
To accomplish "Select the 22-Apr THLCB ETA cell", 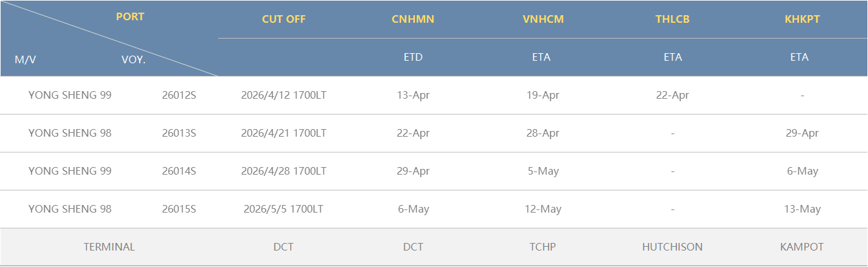I will coord(672,96).
